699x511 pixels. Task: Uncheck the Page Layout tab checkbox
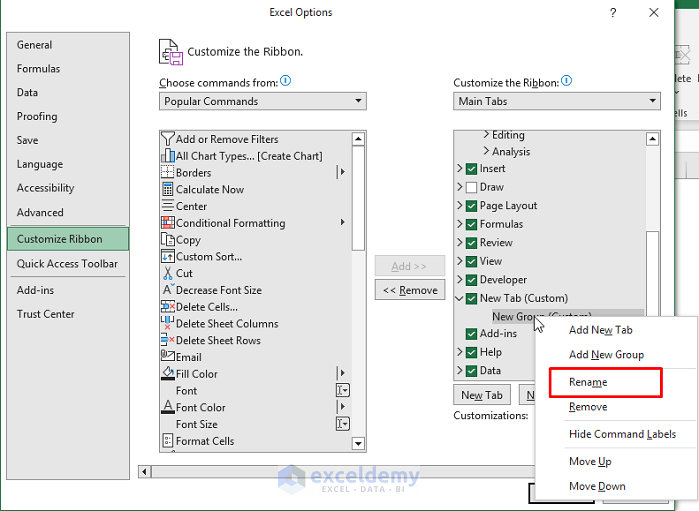point(471,206)
